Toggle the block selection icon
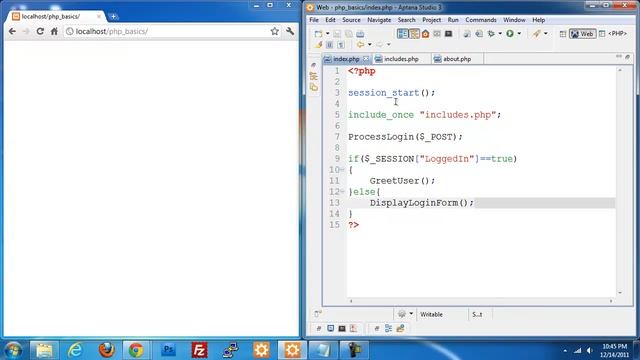This screenshot has width=640, height=360. (330, 44)
